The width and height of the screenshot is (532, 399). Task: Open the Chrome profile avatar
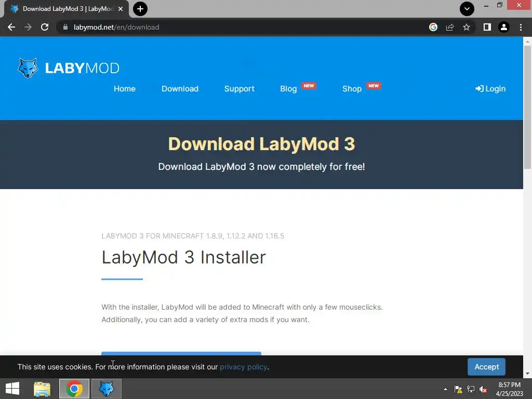click(504, 27)
